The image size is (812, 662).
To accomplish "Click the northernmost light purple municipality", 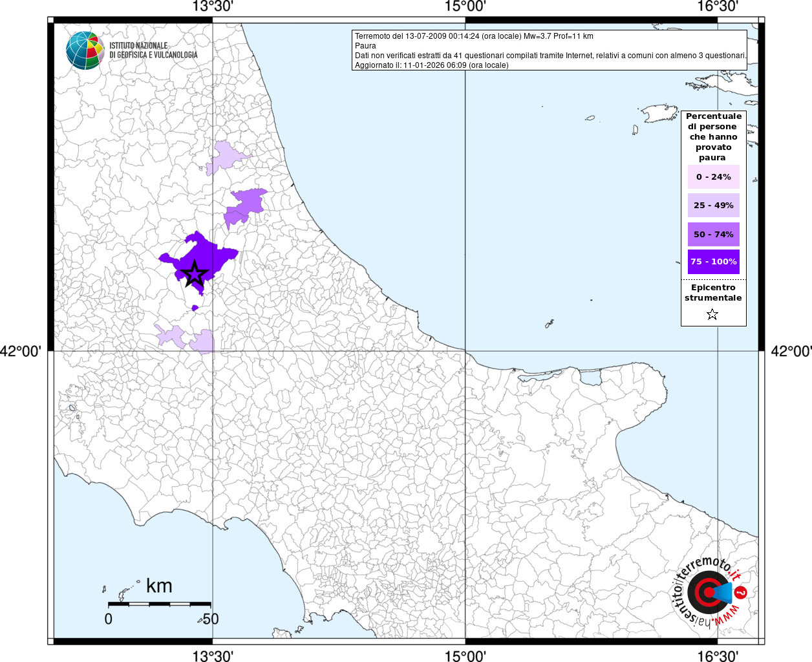I will (x=226, y=156).
